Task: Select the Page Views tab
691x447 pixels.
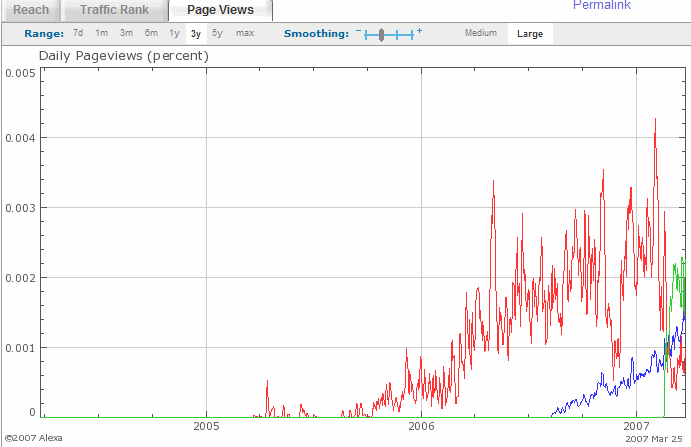Action: (220, 10)
